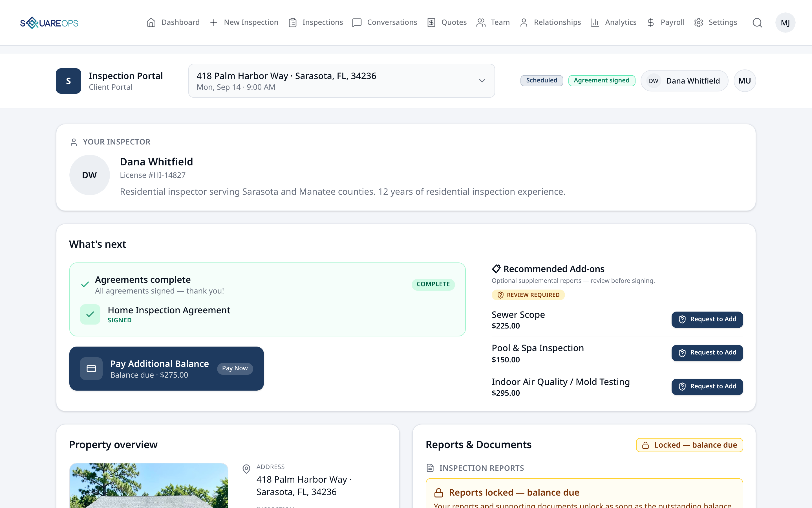View the Analytics page

coord(614,23)
